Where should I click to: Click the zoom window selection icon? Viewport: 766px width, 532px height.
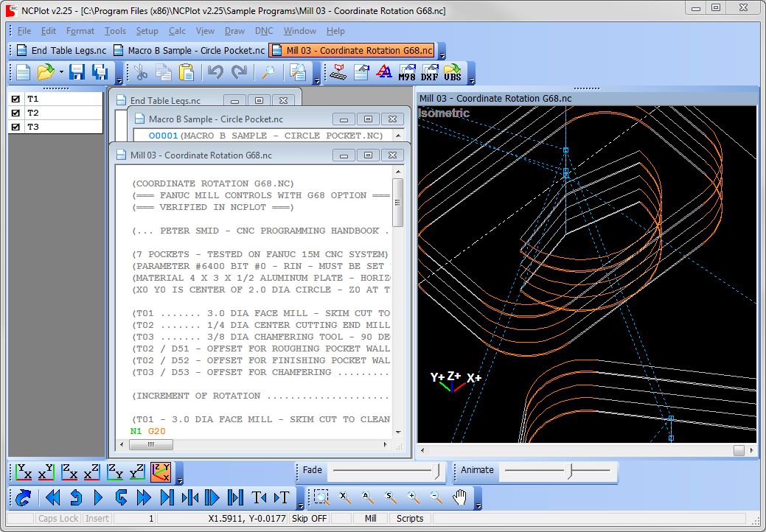(321, 498)
